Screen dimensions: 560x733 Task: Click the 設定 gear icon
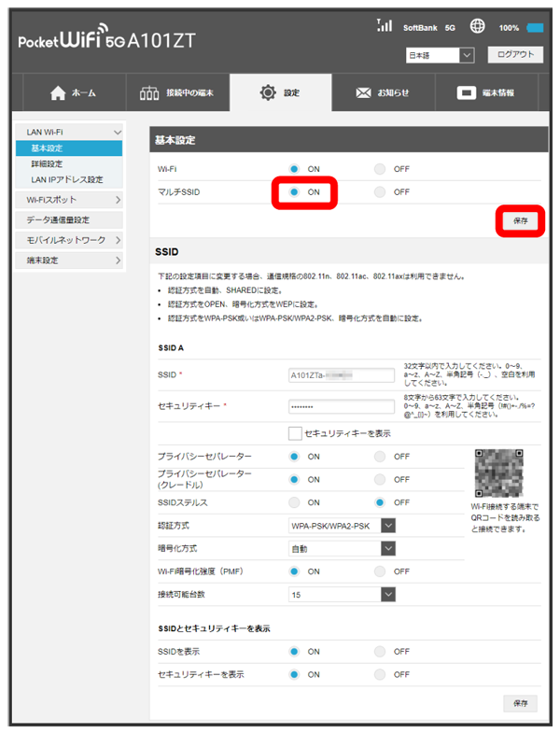click(x=268, y=92)
